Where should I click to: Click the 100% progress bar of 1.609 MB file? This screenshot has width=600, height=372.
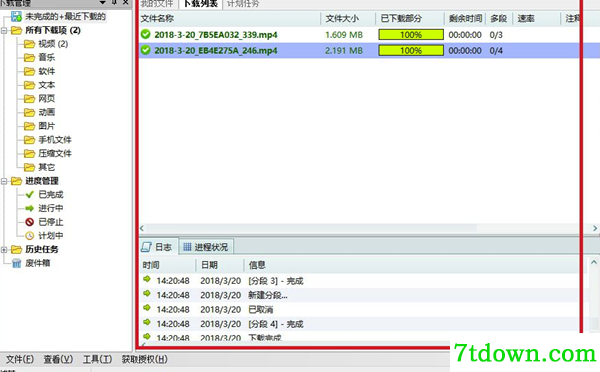(411, 35)
